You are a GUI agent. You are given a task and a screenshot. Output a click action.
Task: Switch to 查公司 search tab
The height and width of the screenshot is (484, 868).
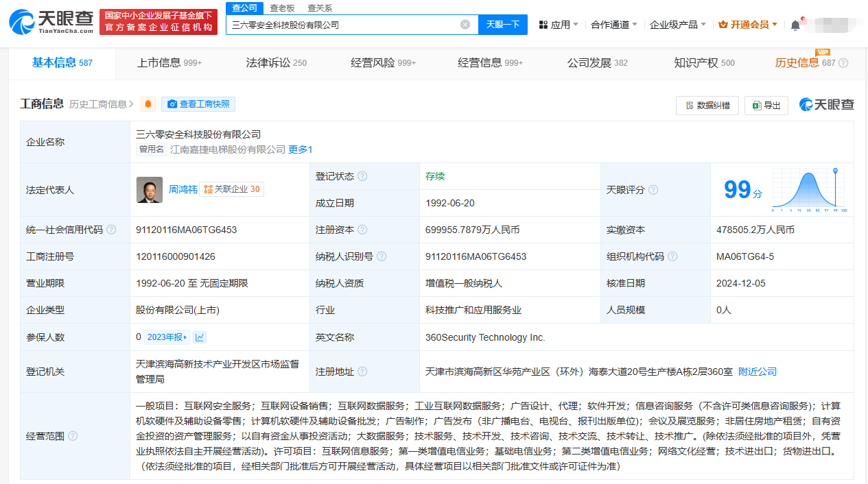[x=245, y=8]
